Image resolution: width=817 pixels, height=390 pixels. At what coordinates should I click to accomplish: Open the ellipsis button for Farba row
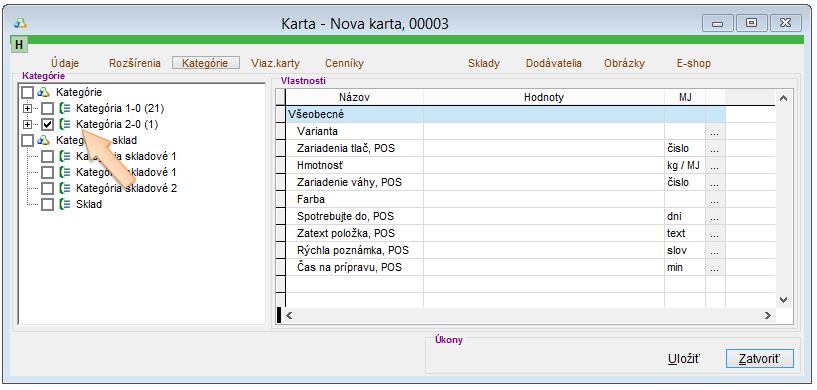[x=714, y=199]
